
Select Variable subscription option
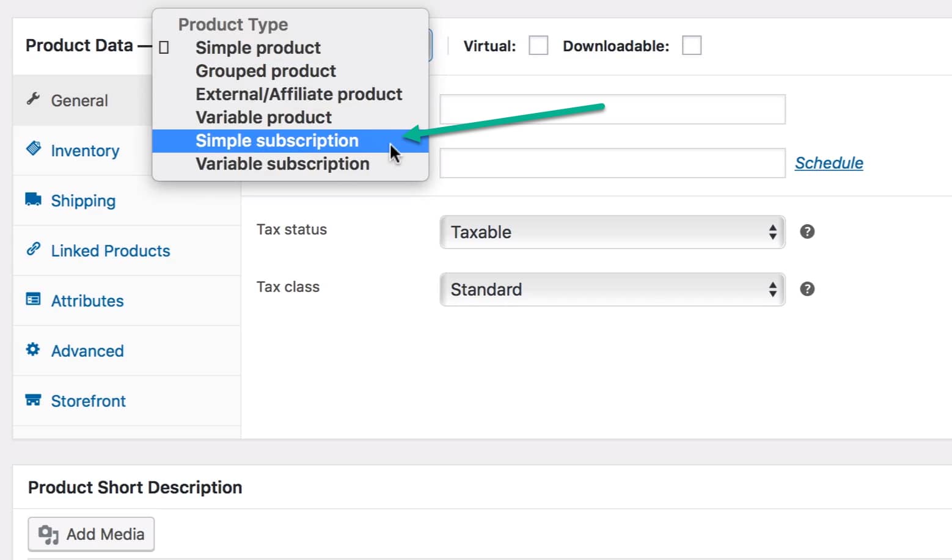point(282,164)
